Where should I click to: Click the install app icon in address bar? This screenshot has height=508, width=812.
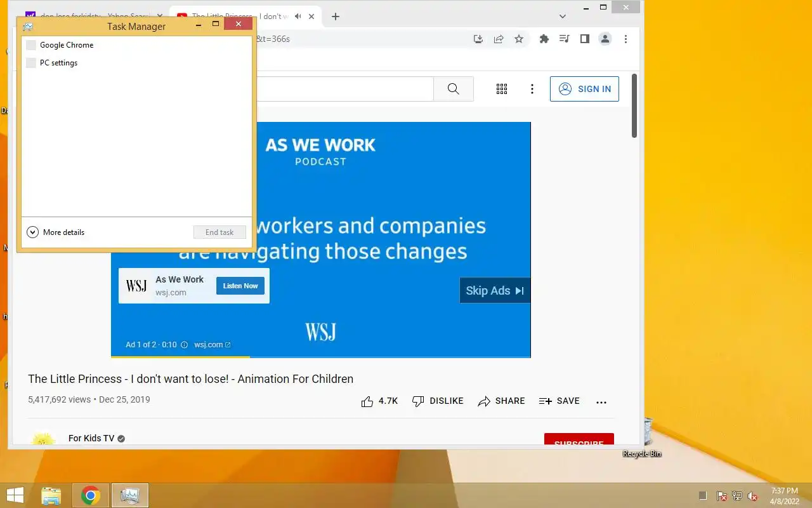point(478,39)
